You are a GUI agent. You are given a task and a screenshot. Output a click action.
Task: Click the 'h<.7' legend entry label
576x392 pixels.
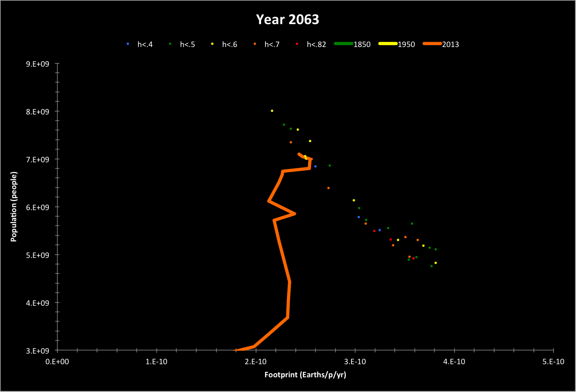[272, 45]
